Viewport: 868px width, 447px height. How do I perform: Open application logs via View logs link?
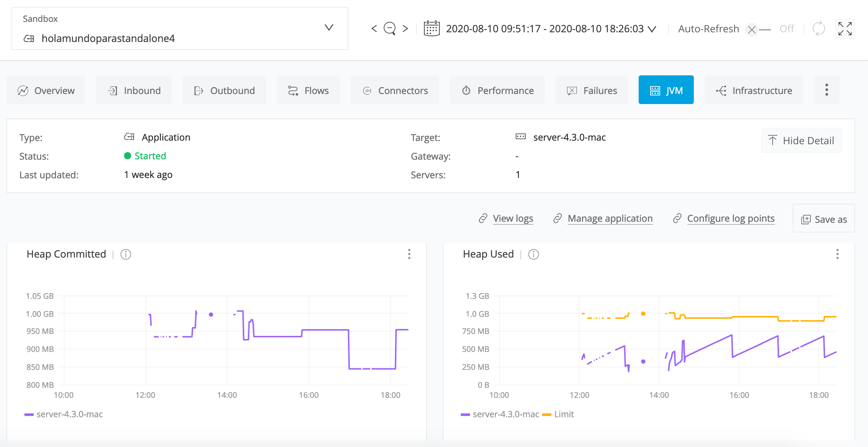[x=513, y=218]
